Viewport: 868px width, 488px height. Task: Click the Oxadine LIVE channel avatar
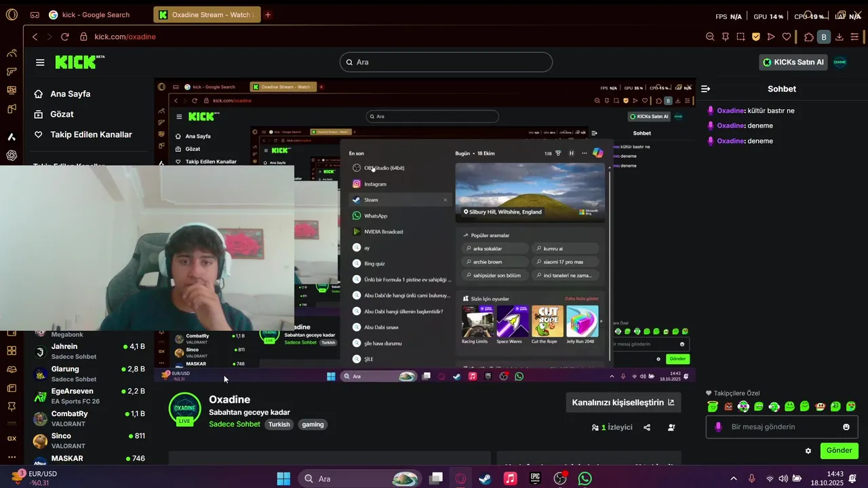click(x=184, y=409)
